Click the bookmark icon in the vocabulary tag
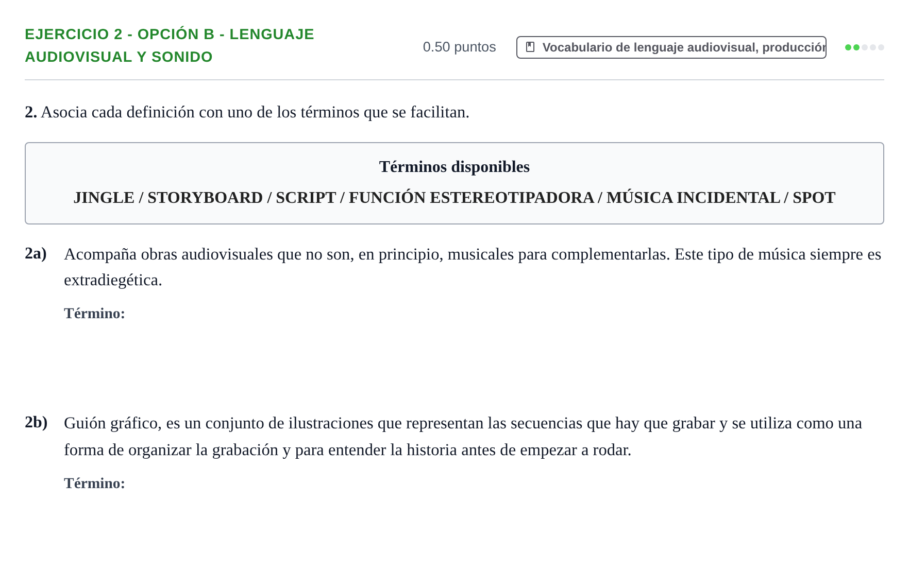Viewport: 909px width, 588px height. click(x=530, y=47)
